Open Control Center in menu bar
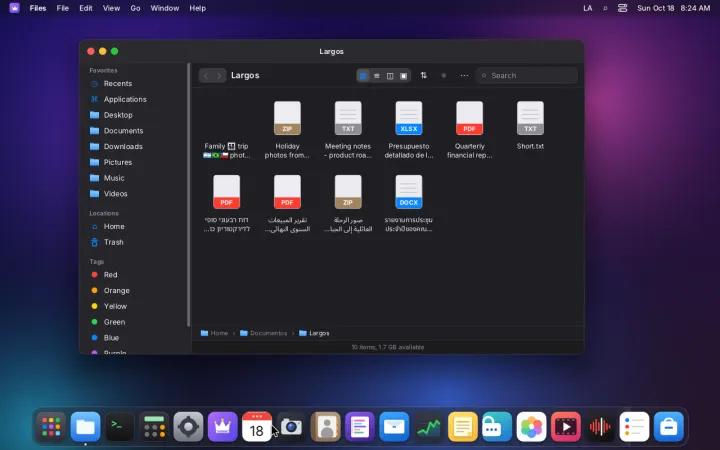Viewport: 720px width, 450px height. tap(622, 8)
